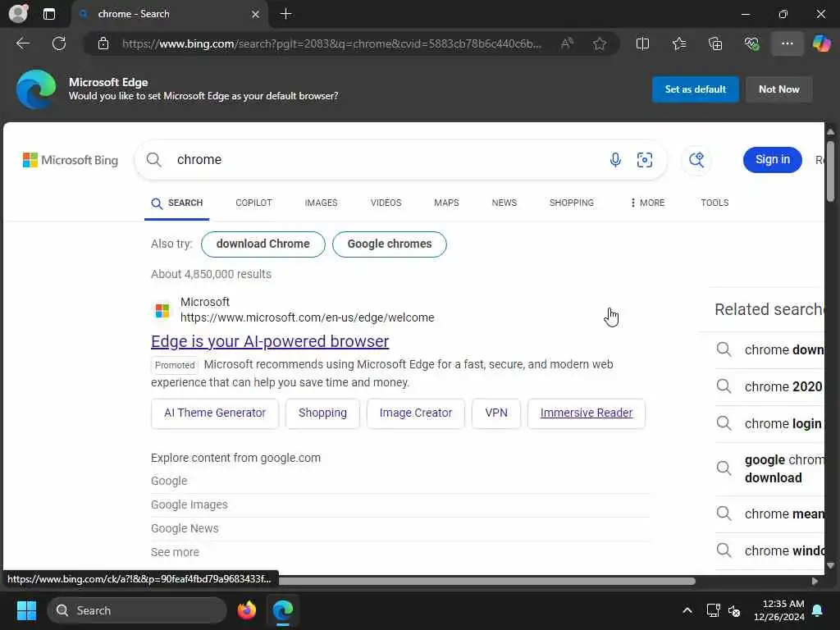This screenshot has height=630, width=840.
Task: Expand See more google.com content
Action: [x=176, y=552]
